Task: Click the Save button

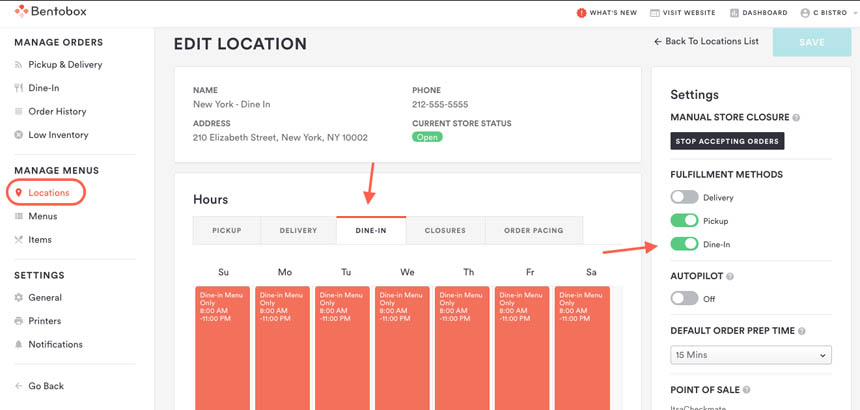Action: (x=812, y=43)
